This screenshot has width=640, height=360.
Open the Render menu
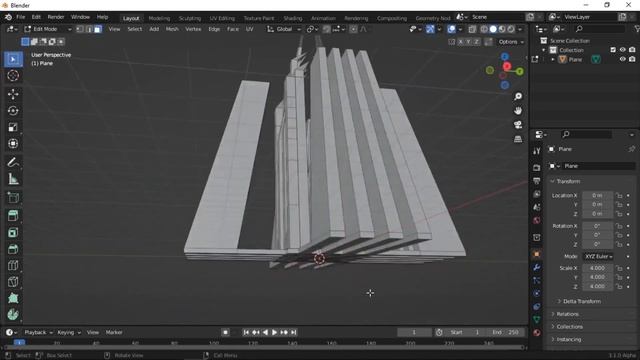56,17
